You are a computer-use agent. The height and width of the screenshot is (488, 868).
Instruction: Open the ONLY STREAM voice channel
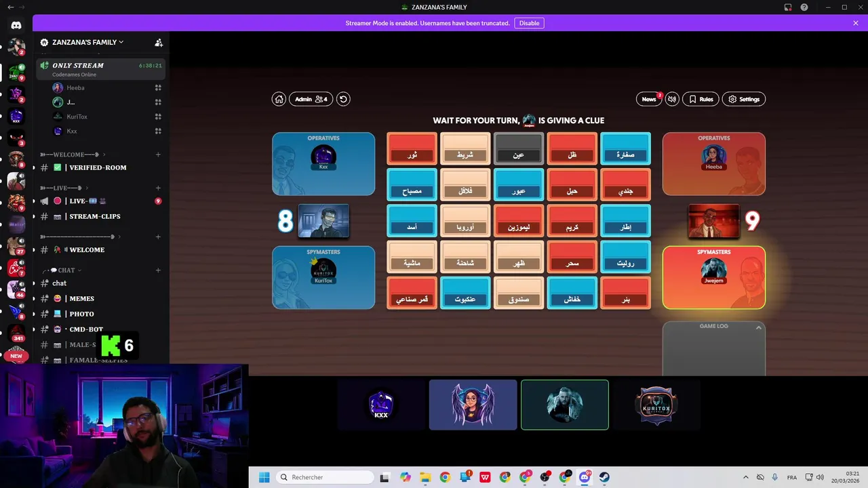click(x=100, y=69)
